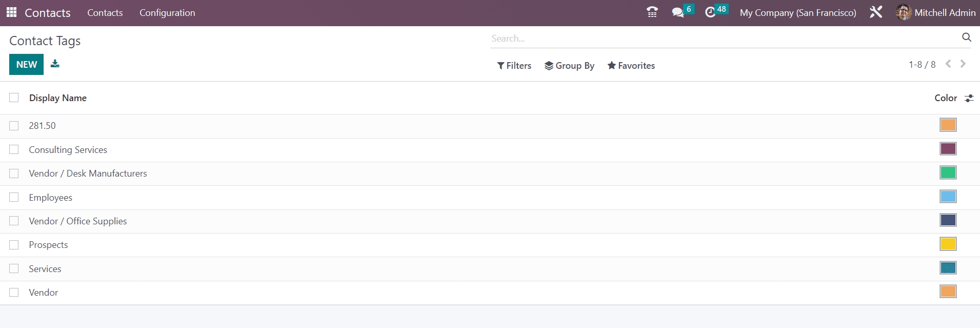Screen dimensions: 980x328
Task: Toggle the select-all header checkbox
Action: 14,98
